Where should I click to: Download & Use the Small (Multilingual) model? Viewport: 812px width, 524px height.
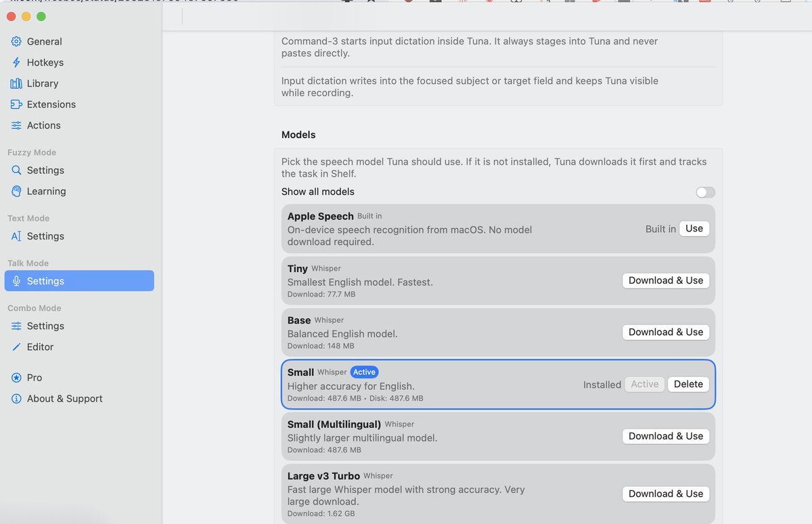[666, 436]
